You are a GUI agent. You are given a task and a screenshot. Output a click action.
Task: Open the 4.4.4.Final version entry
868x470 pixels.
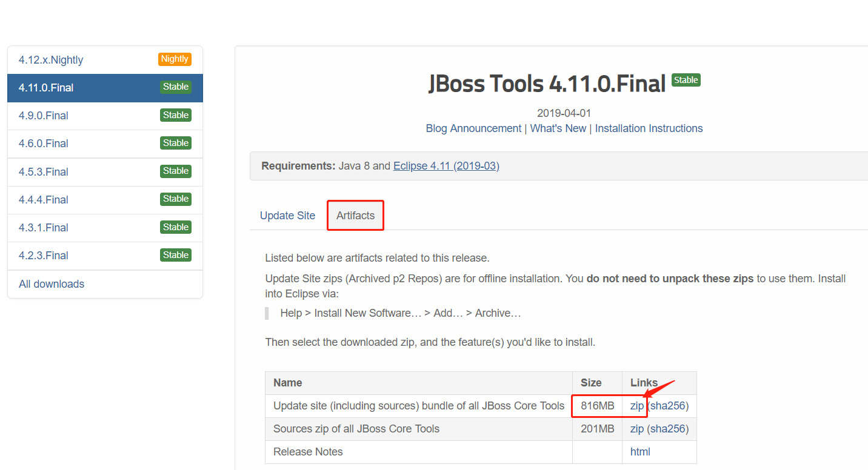(105, 200)
